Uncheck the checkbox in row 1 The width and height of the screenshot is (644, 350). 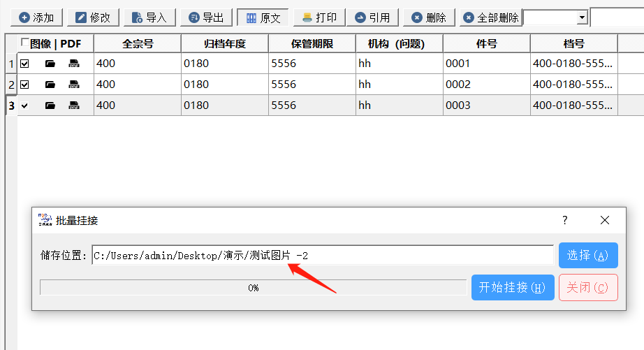25,64
